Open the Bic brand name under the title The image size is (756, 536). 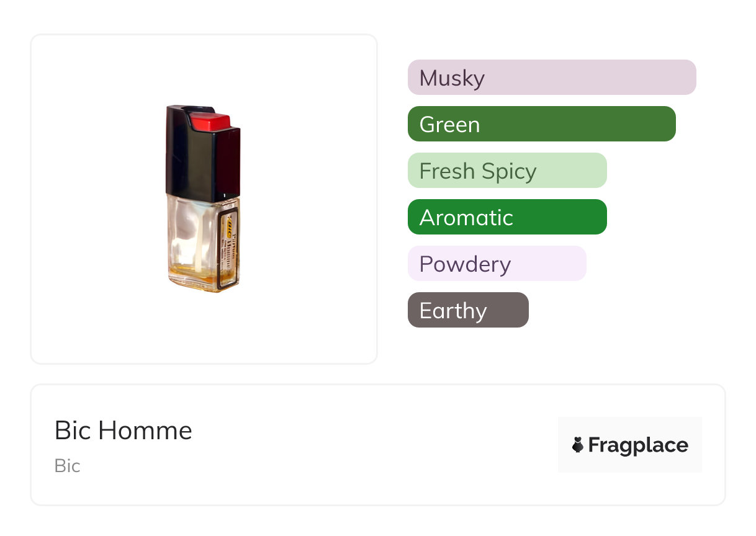click(67, 466)
